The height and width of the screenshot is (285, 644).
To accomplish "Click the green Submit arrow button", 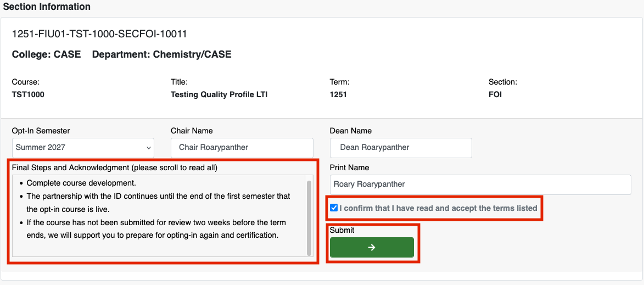I will coord(372,247).
